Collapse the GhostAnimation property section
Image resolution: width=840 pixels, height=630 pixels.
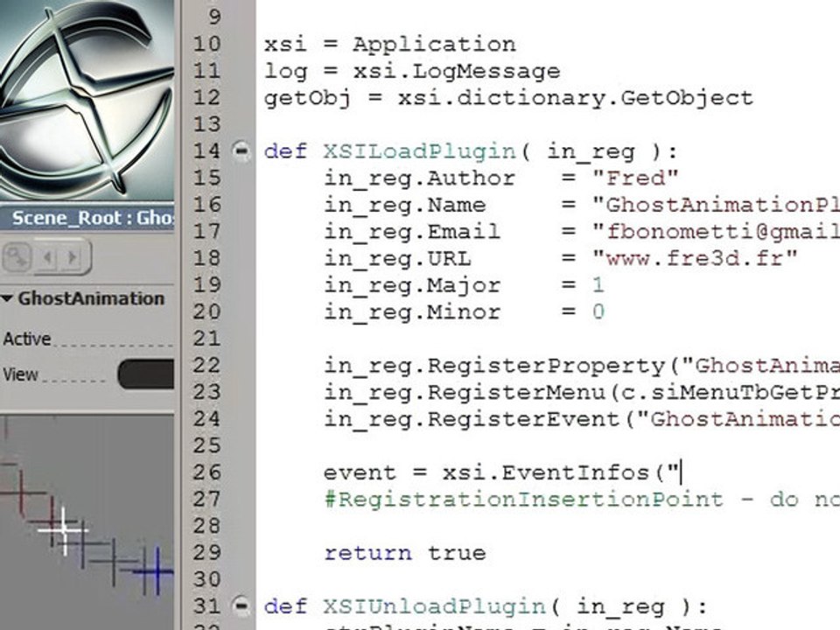[7, 298]
